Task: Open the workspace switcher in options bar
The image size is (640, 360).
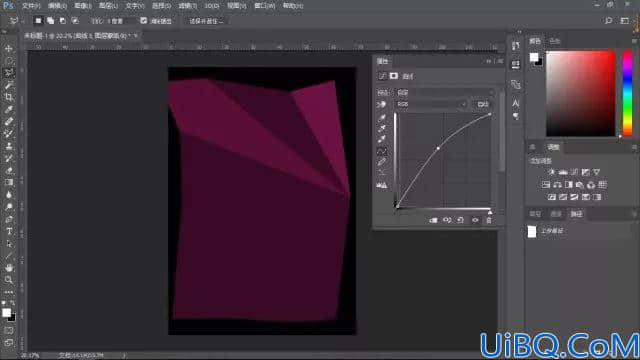Action: (624, 20)
